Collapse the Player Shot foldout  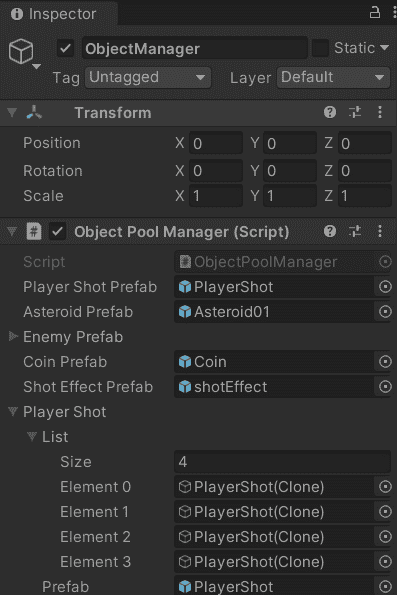coord(13,411)
